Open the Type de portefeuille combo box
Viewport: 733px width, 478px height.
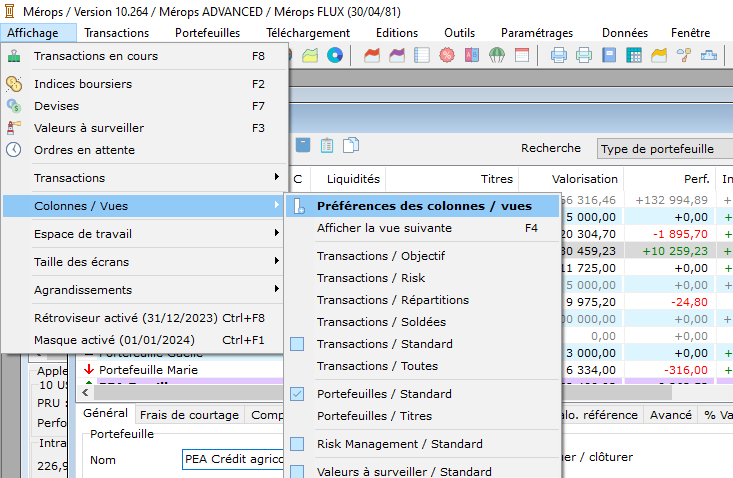665,149
